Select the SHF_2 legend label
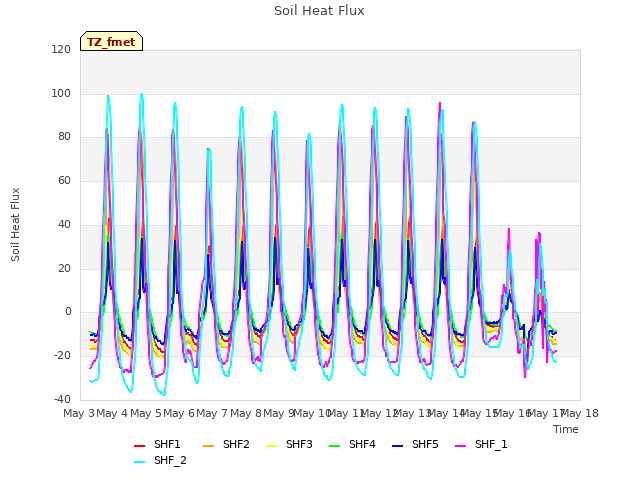Screen dimensions: 640x480 coord(170,460)
